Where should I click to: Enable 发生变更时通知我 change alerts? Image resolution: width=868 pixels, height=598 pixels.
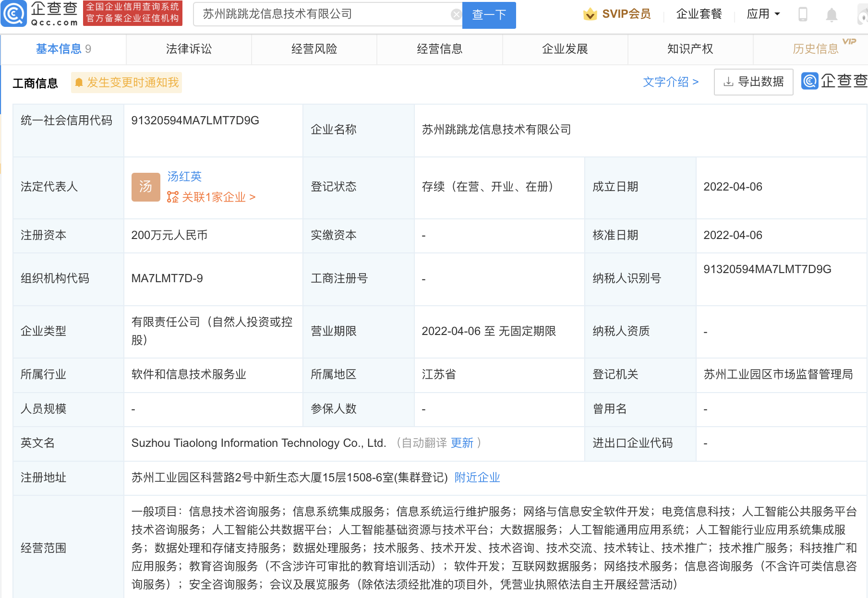tap(126, 83)
